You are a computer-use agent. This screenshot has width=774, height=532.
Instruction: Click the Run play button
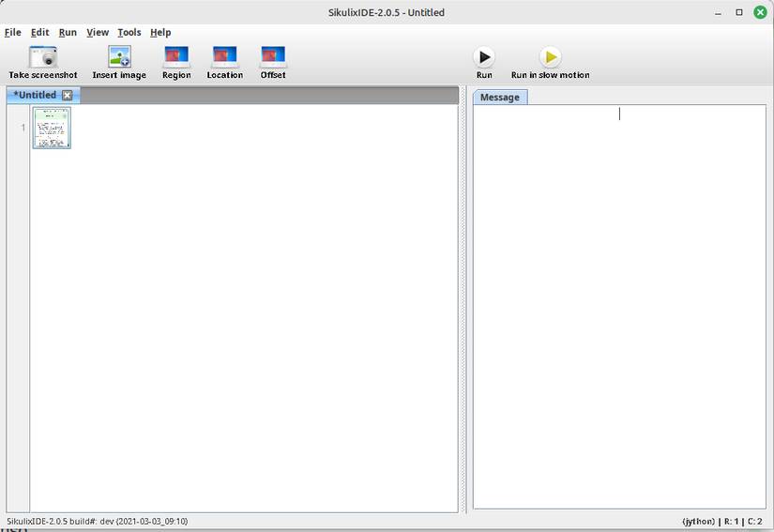coord(484,57)
